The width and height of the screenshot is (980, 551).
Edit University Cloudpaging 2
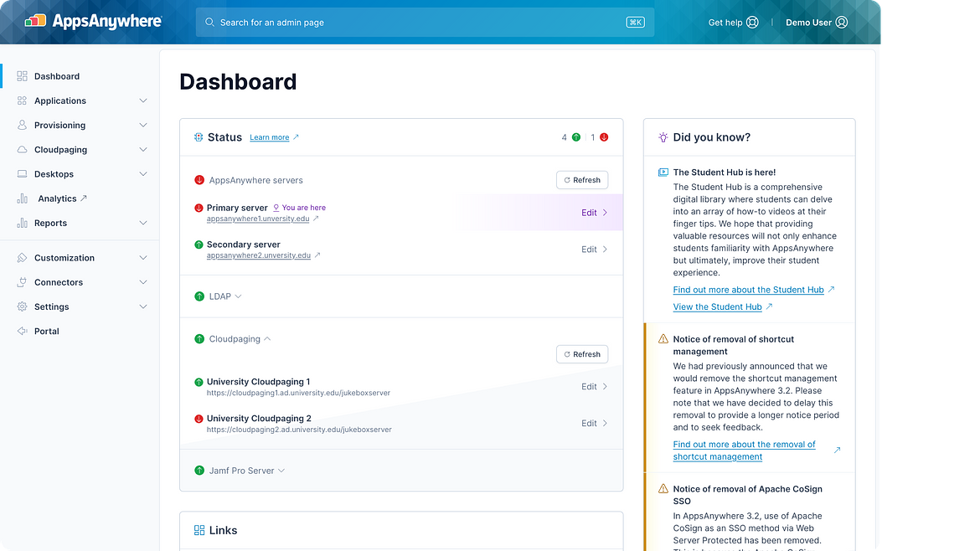595,423
